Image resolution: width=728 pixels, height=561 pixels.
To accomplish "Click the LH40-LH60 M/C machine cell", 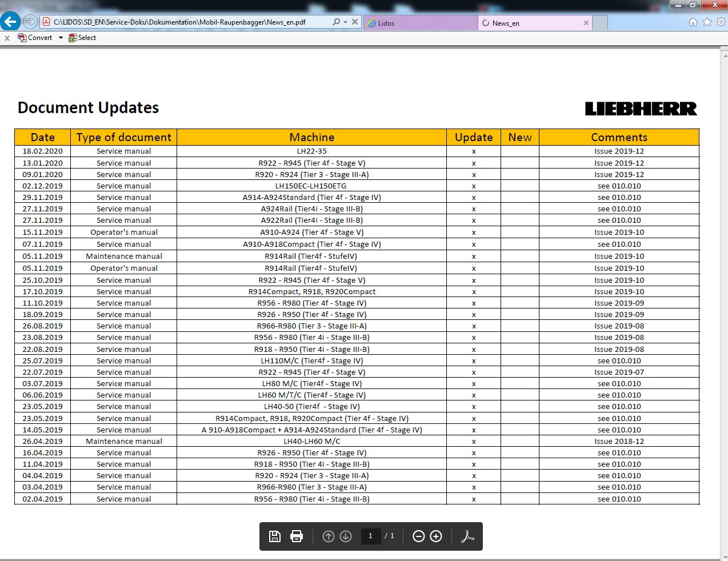I will coord(312,441).
